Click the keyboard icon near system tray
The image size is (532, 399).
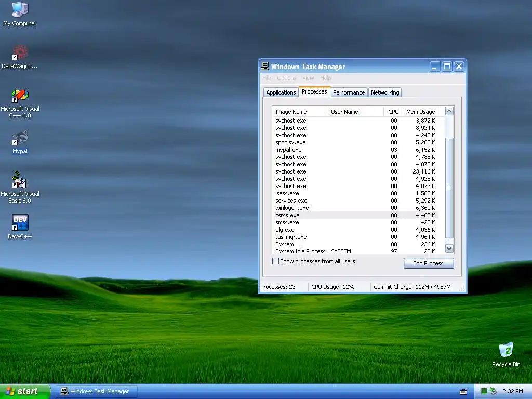(463, 392)
